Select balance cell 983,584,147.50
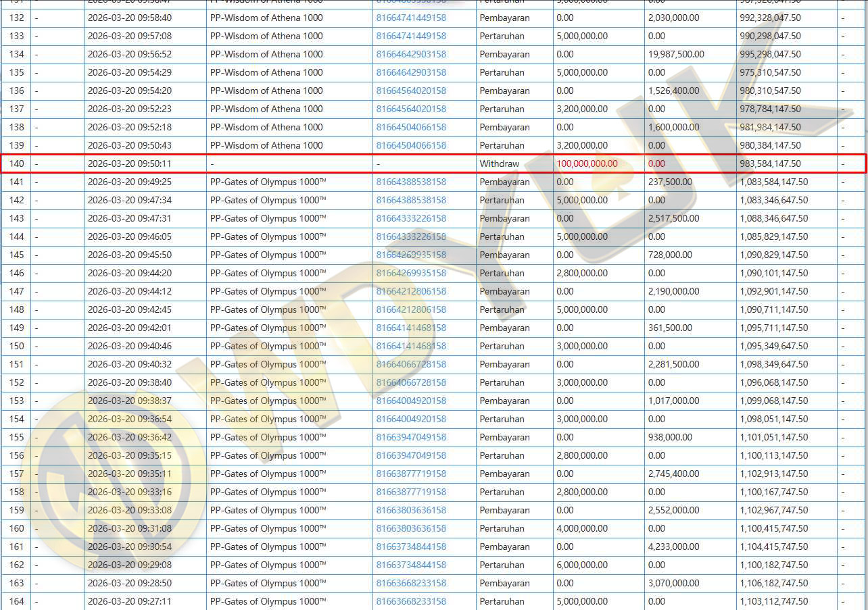Screen dimensions: 868x610 coord(770,163)
